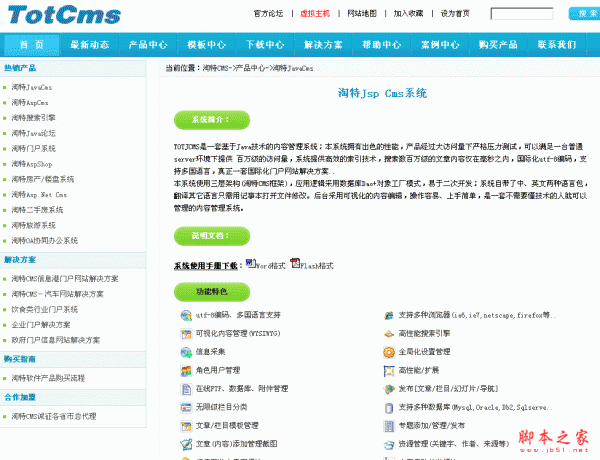Click the 发布[文章/栏目/幻灯片/导航] icon

(389, 389)
